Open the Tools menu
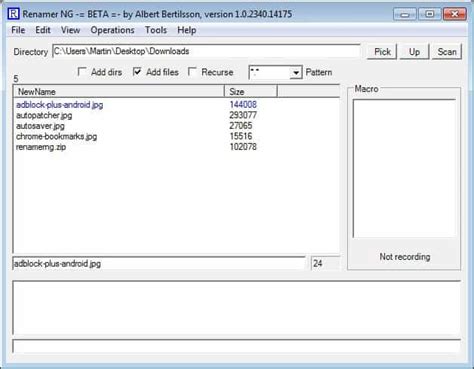The width and height of the screenshot is (474, 369). click(x=156, y=30)
